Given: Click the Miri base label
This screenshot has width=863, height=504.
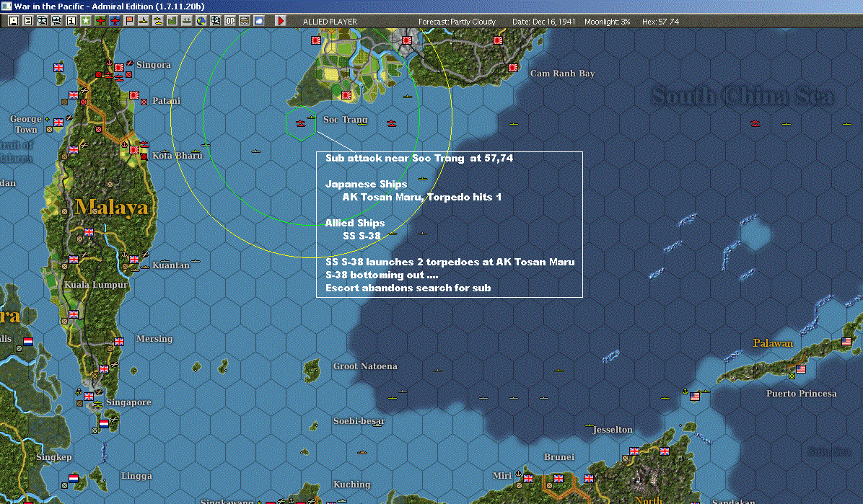Looking at the screenshot, I should coord(502,475).
